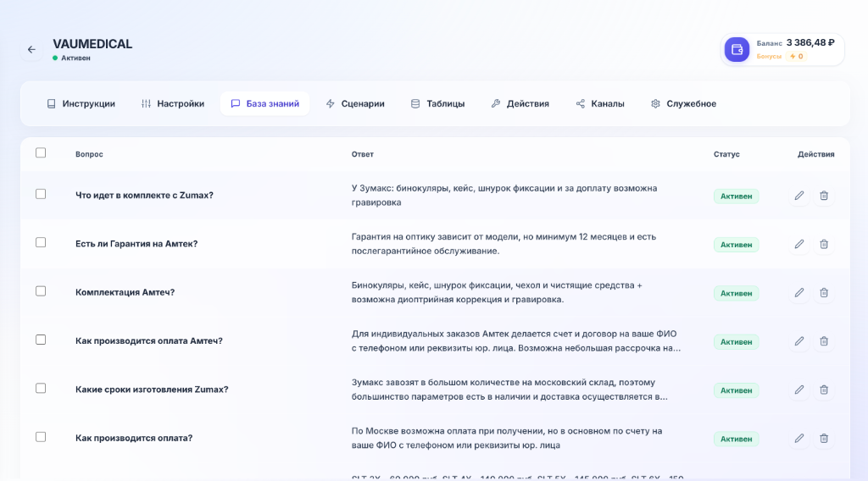Image resolution: width=868 pixels, height=481 pixels.
Task: Click the Активен badge for 'Как производится оплата?'
Action: pyautogui.click(x=737, y=440)
